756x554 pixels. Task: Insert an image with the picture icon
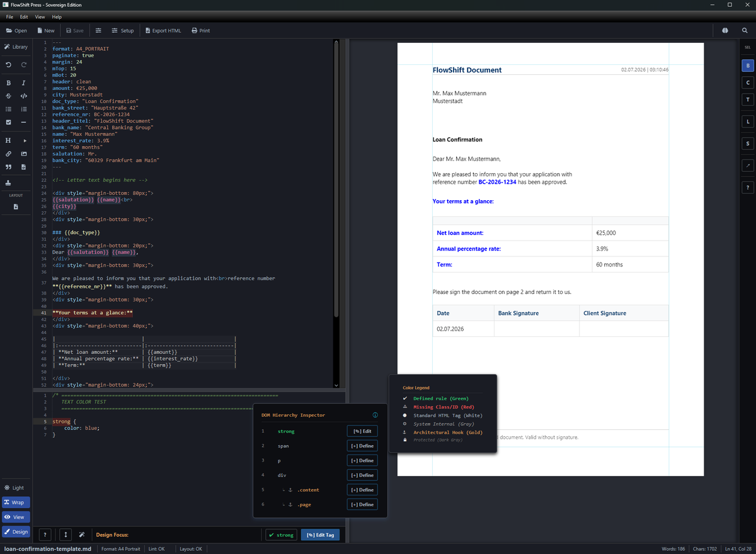pos(24,154)
